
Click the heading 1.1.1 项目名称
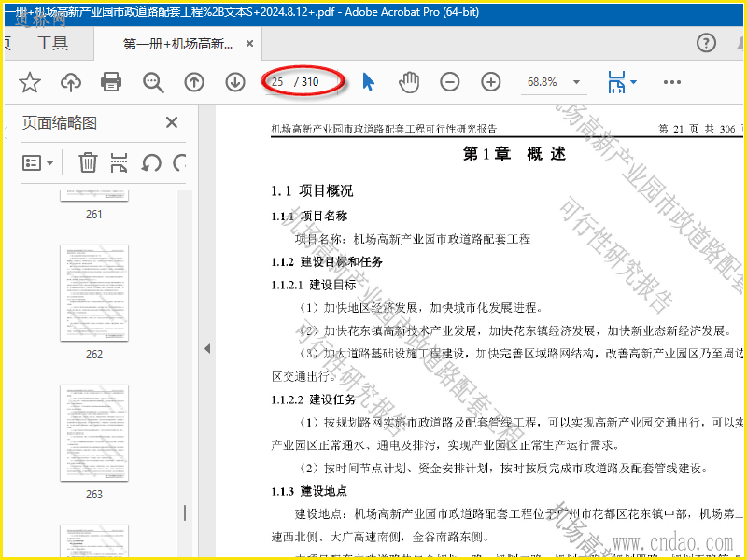(309, 217)
